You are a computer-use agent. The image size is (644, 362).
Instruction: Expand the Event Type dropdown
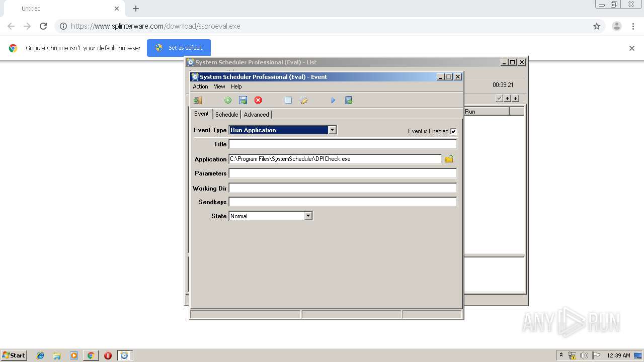tap(332, 130)
